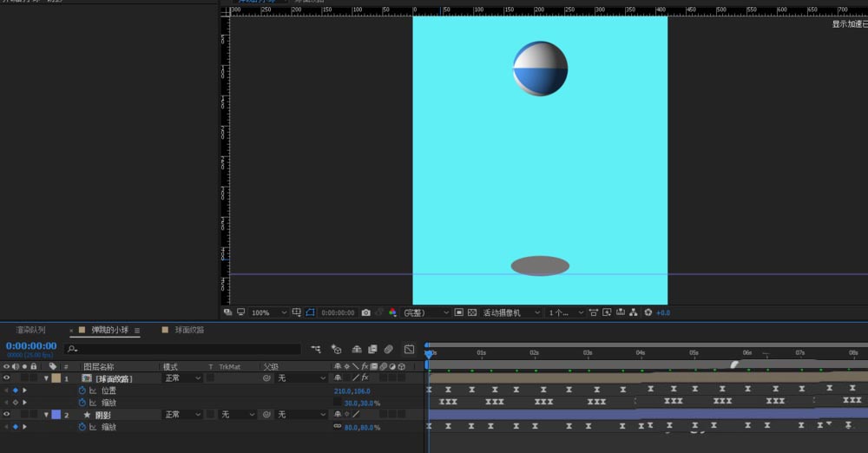Toggle the effects fx switch on 球面纹路 layer
Screen dimensions: 868x453
[365, 377]
